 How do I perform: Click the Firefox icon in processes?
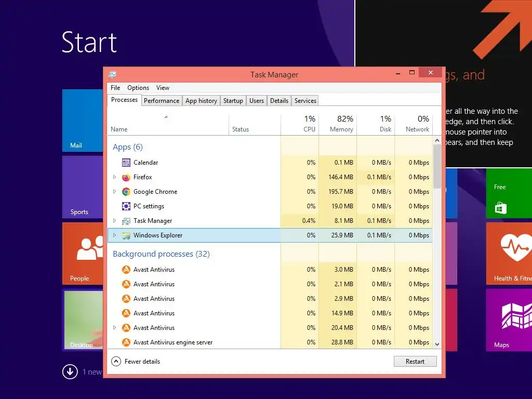tap(126, 177)
